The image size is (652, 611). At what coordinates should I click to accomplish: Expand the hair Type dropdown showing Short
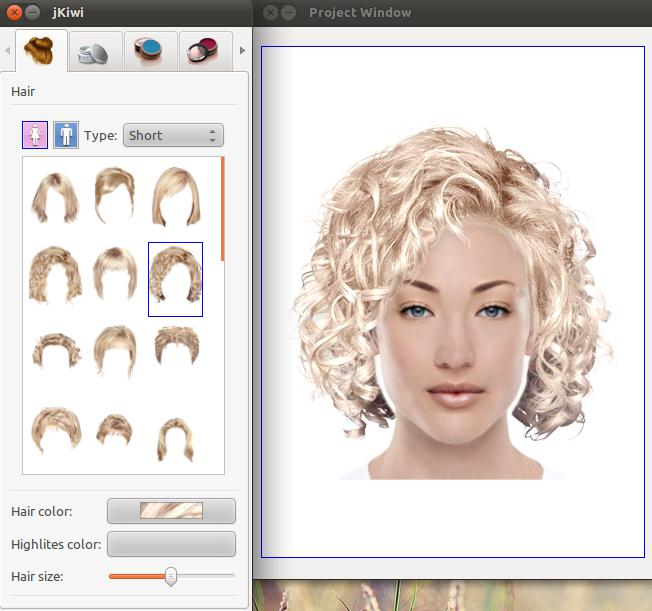(173, 135)
